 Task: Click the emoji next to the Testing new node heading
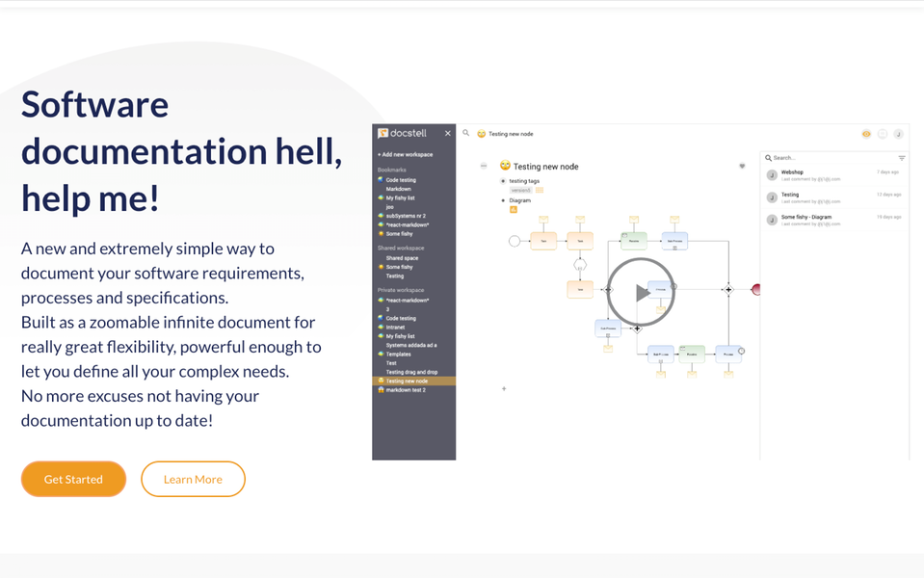[x=505, y=165]
